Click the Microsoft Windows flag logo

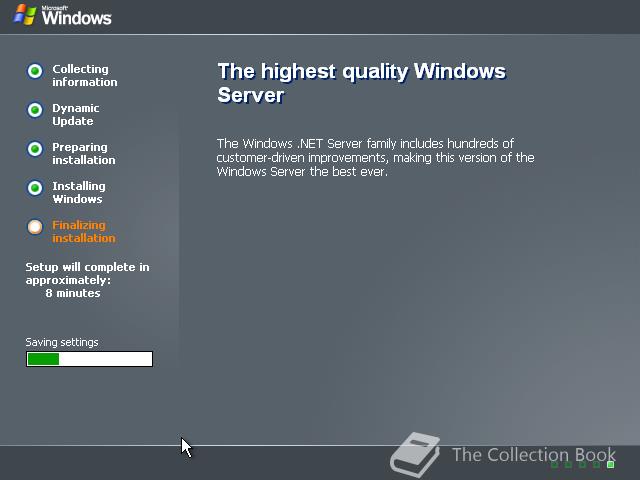click(25, 15)
